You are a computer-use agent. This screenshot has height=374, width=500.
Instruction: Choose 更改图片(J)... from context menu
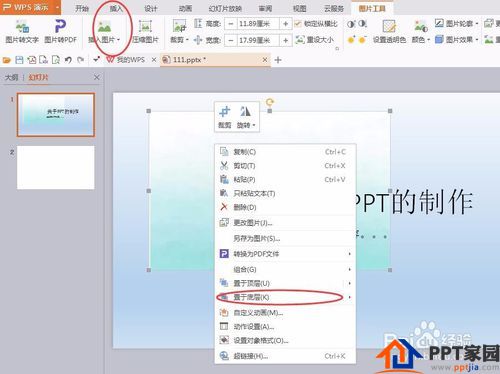[285, 223]
